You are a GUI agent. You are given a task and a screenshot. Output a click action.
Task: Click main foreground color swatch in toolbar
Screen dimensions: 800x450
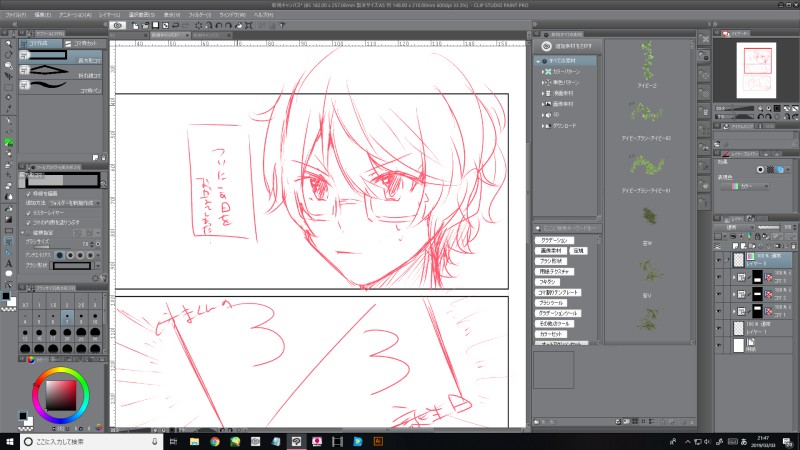pyautogui.click(x=6, y=296)
